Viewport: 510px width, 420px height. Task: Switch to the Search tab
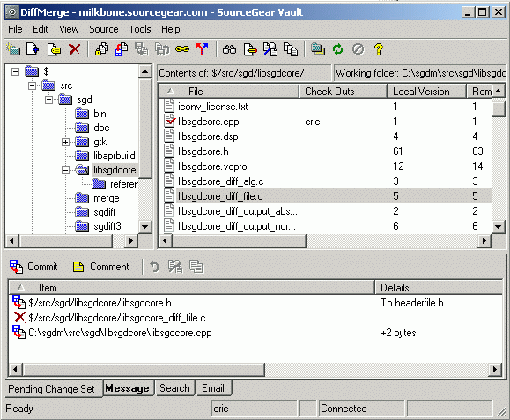(x=175, y=388)
